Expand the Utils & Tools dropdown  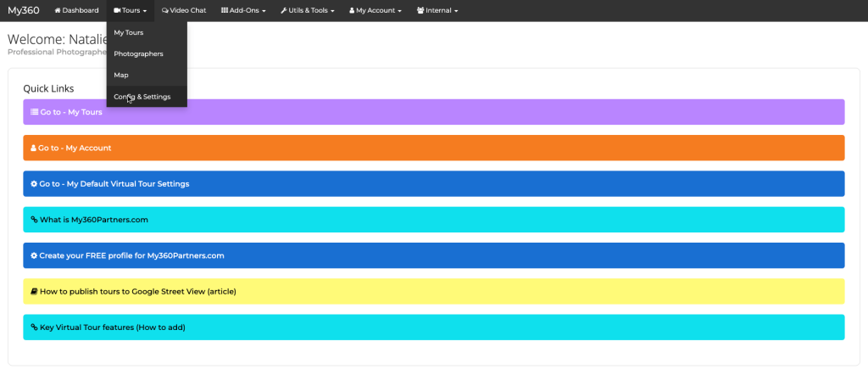click(308, 10)
